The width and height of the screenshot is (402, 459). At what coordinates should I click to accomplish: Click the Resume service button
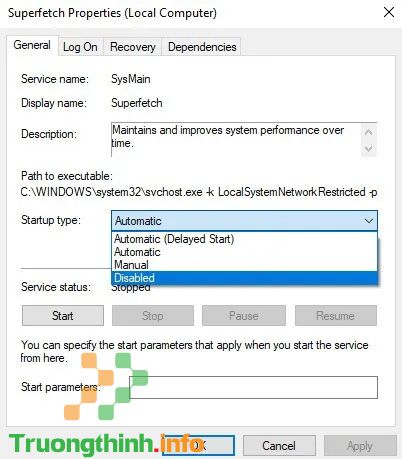tap(336, 315)
